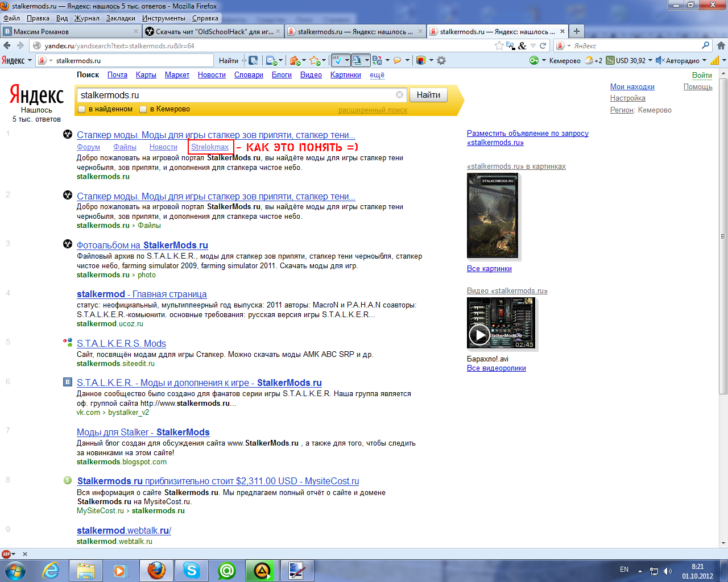Open the Закладки menu
The width and height of the screenshot is (728, 582).
click(x=121, y=18)
